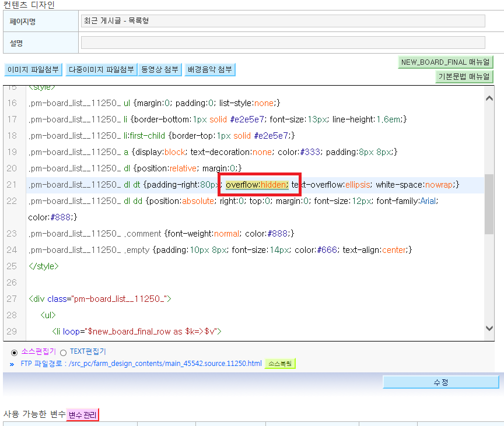The width and height of the screenshot is (504, 426).
Task: Click the code editor scroll-down arrow
Action: coord(489,328)
